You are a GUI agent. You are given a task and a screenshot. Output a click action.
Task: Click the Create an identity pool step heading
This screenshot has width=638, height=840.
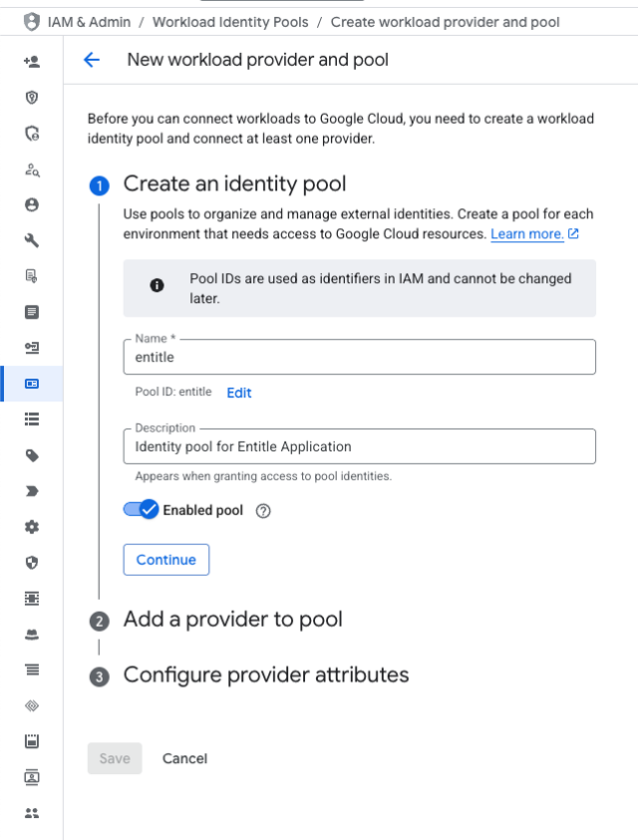234,184
